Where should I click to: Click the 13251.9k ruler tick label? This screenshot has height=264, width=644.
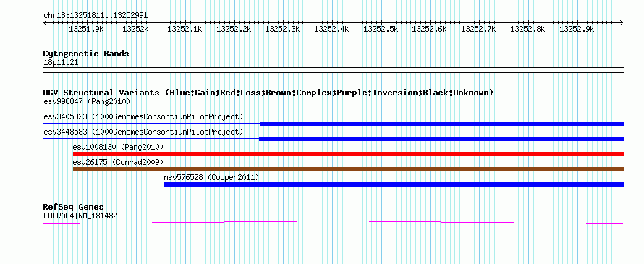(x=86, y=29)
